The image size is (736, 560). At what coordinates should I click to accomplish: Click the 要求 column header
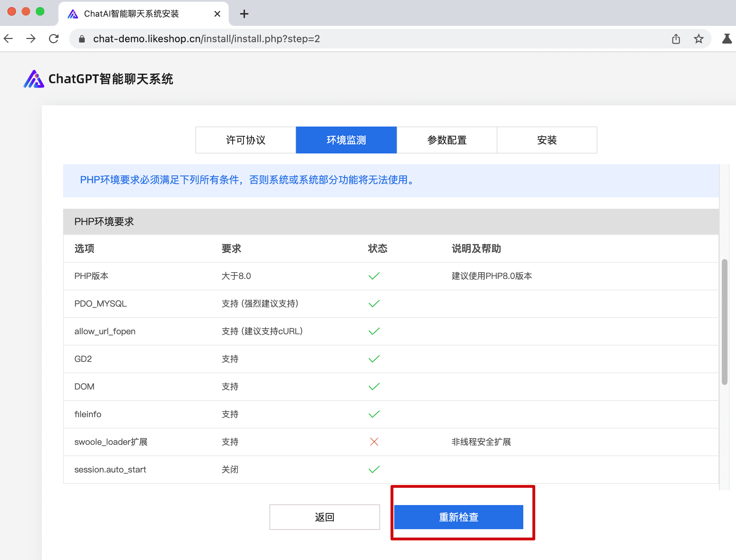pos(232,248)
